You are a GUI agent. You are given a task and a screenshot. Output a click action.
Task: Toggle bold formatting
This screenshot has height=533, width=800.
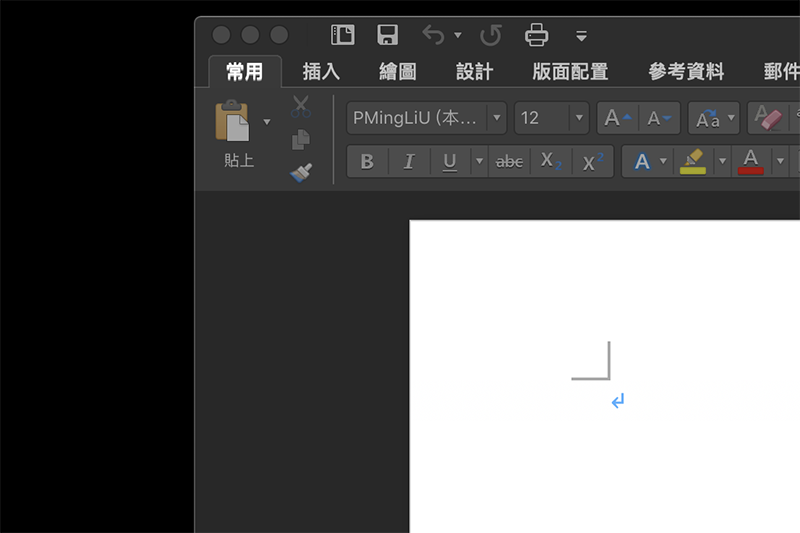(367, 162)
